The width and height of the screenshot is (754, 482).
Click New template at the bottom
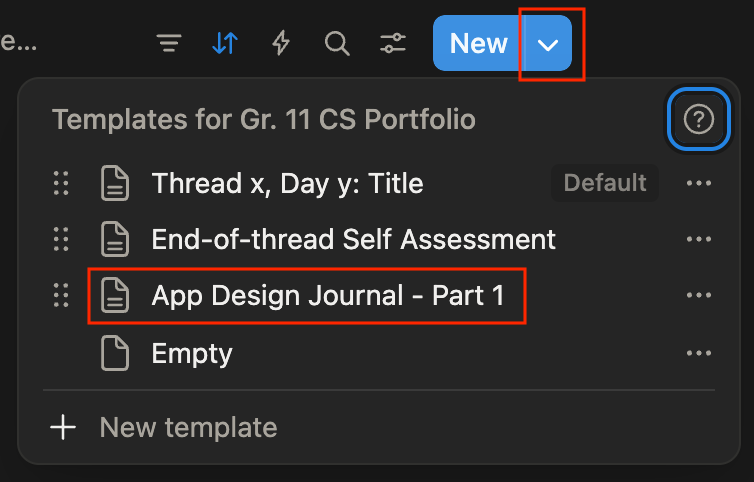(188, 428)
